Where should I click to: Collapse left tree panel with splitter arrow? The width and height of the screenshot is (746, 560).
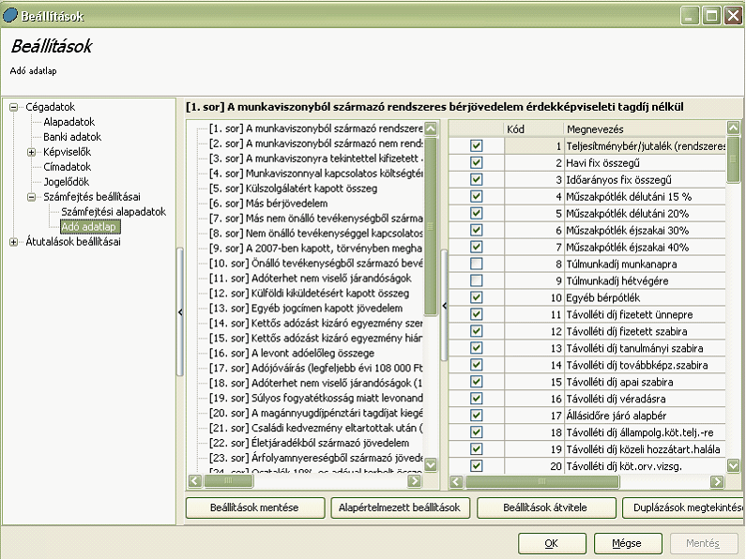[180, 312]
